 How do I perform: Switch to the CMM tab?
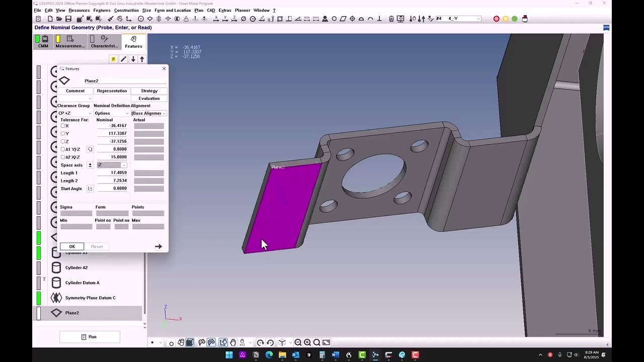click(43, 42)
